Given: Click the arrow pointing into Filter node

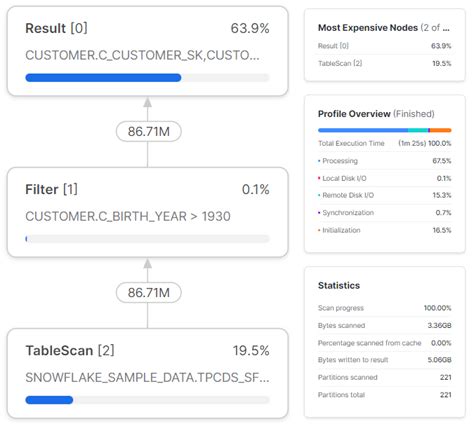Looking at the screenshot, I should tap(148, 264).
